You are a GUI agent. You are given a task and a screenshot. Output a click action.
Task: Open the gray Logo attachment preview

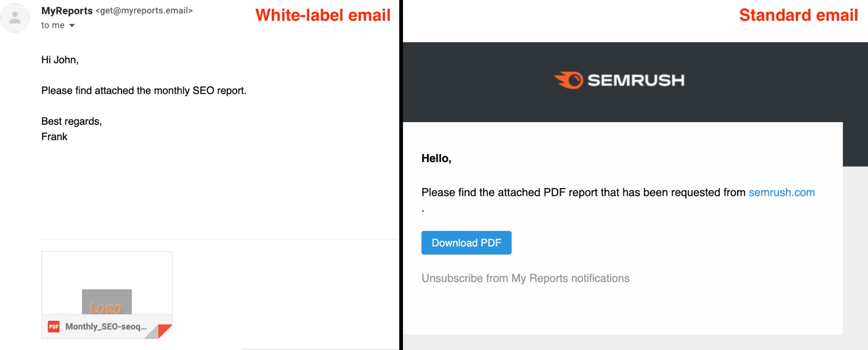(107, 301)
